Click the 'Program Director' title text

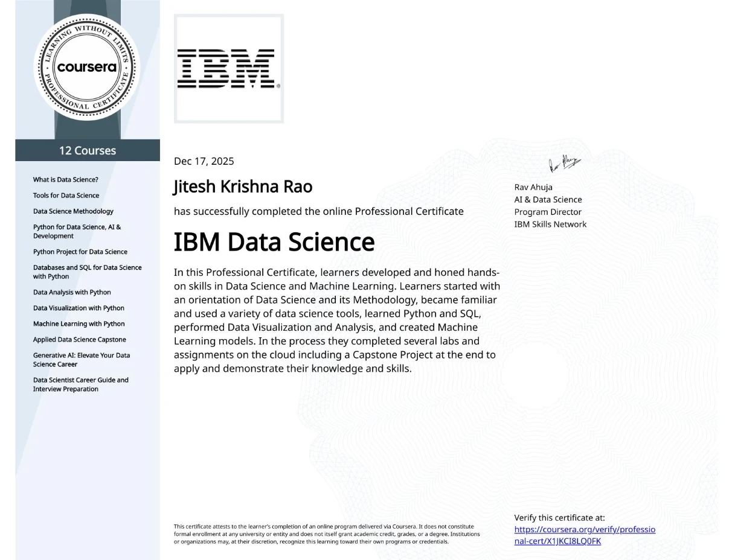coord(548,212)
